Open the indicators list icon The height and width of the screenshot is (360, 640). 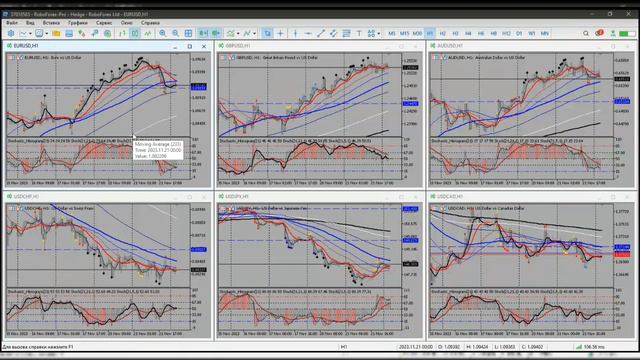(231, 33)
